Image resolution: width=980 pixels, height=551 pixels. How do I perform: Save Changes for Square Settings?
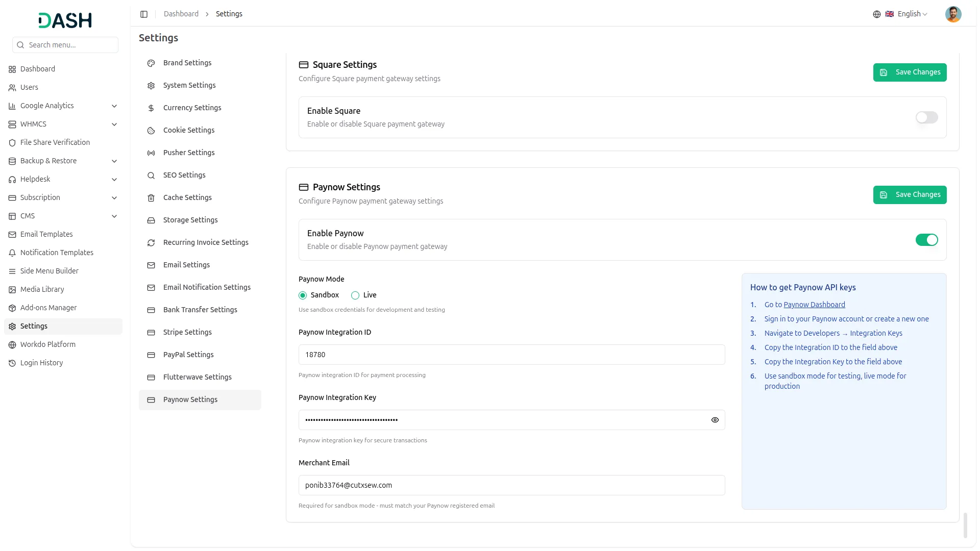tap(910, 72)
